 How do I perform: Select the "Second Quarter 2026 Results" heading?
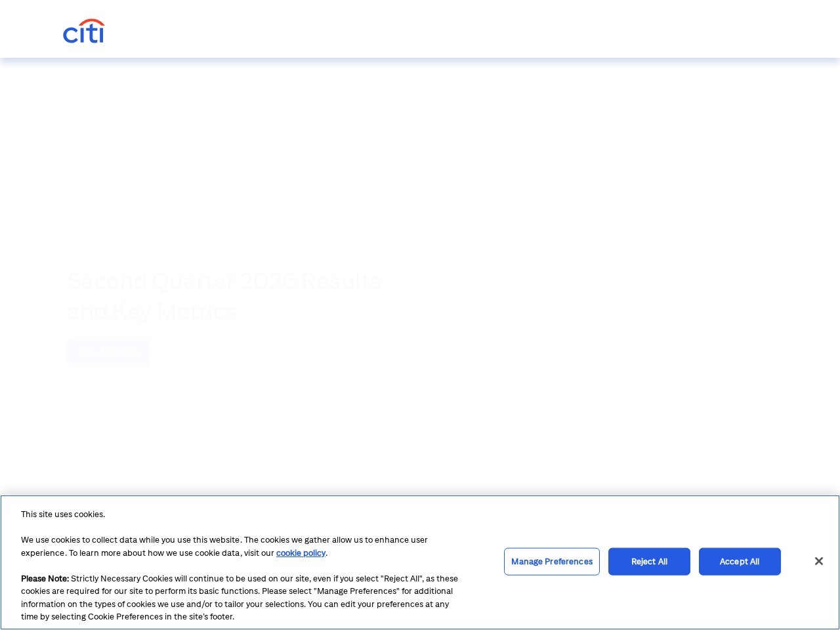tap(224, 281)
